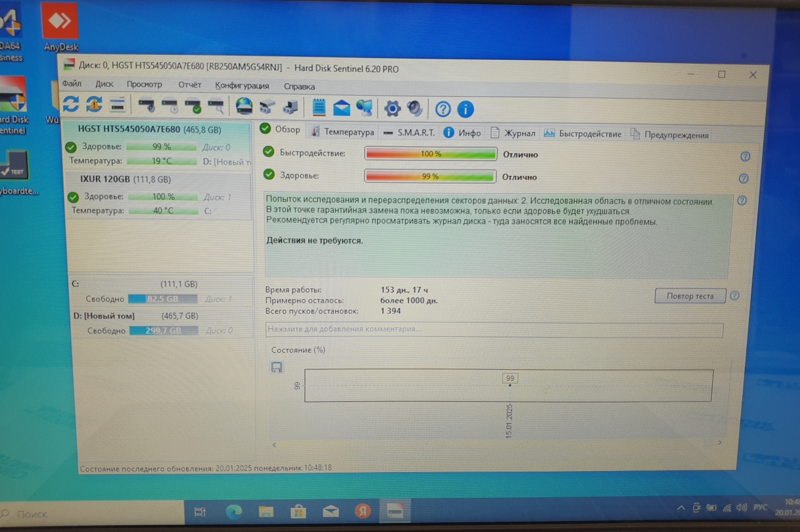Click the IXUR health 100 % bar

(x=163, y=196)
